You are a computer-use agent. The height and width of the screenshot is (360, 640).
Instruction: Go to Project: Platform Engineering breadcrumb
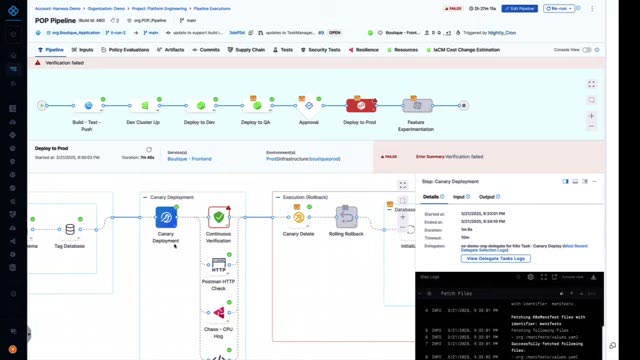pos(159,9)
